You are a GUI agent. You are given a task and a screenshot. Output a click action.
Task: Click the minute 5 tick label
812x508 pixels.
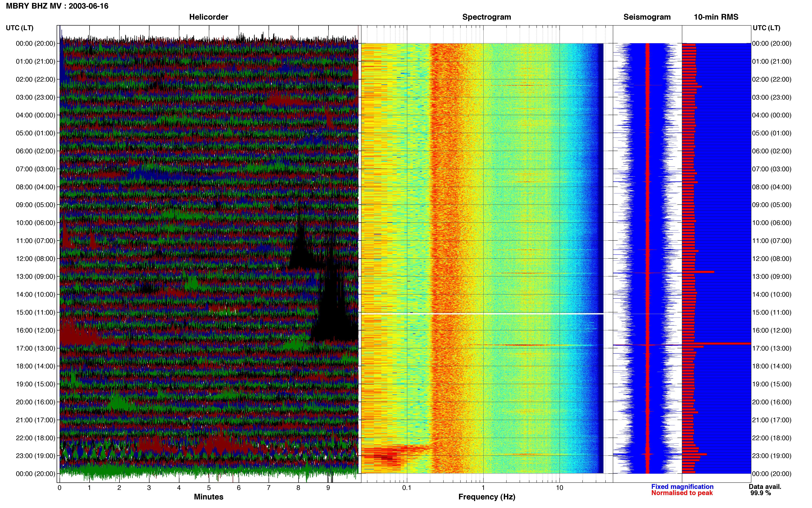pyautogui.click(x=209, y=488)
